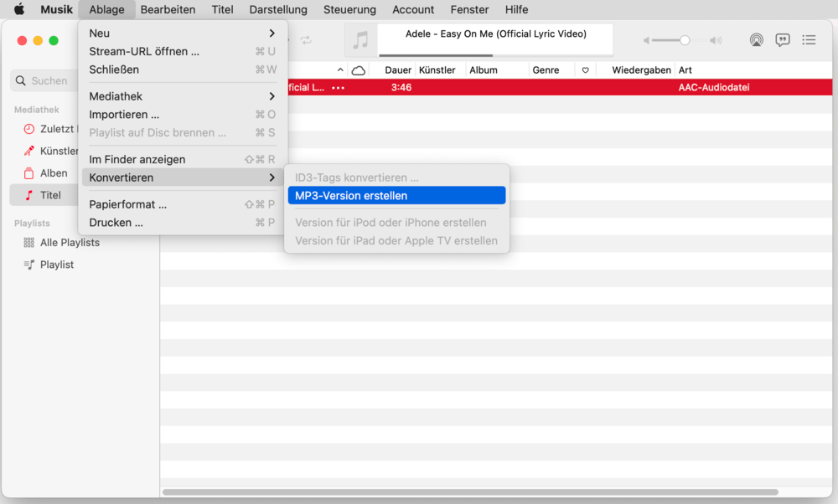Viewport: 838px width, 504px height.
Task: Open Alle Playlists in sidebar
Action: click(x=70, y=243)
